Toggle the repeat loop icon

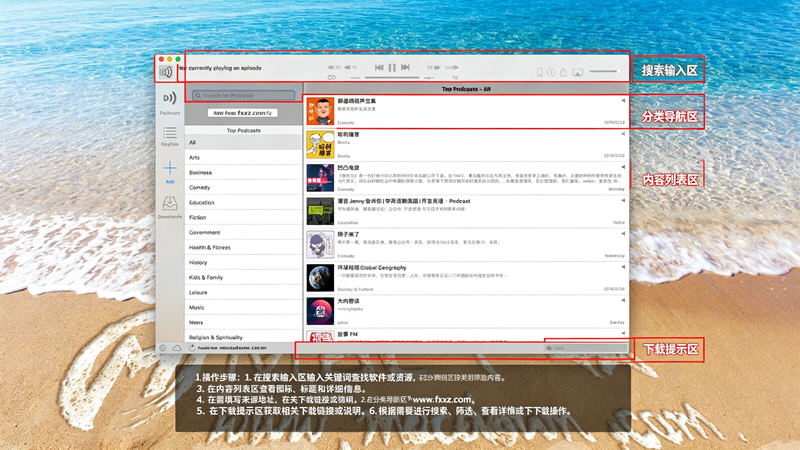coord(332,78)
